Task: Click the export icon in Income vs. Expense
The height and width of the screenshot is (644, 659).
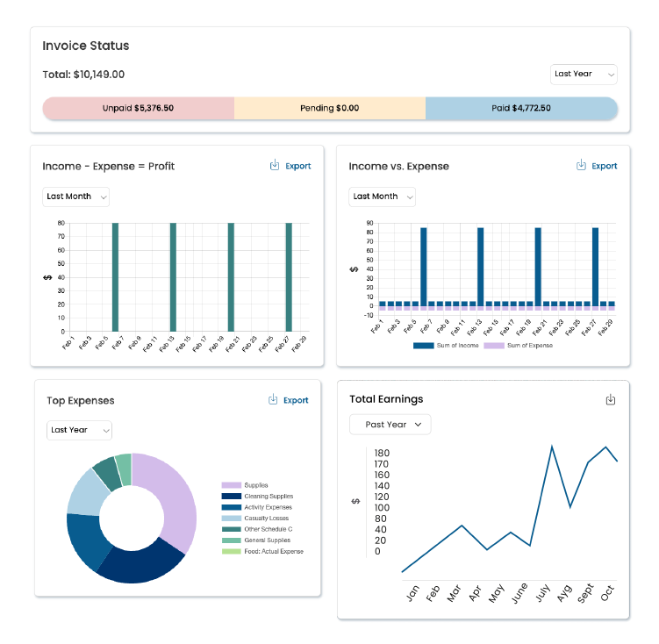Action: click(x=581, y=166)
